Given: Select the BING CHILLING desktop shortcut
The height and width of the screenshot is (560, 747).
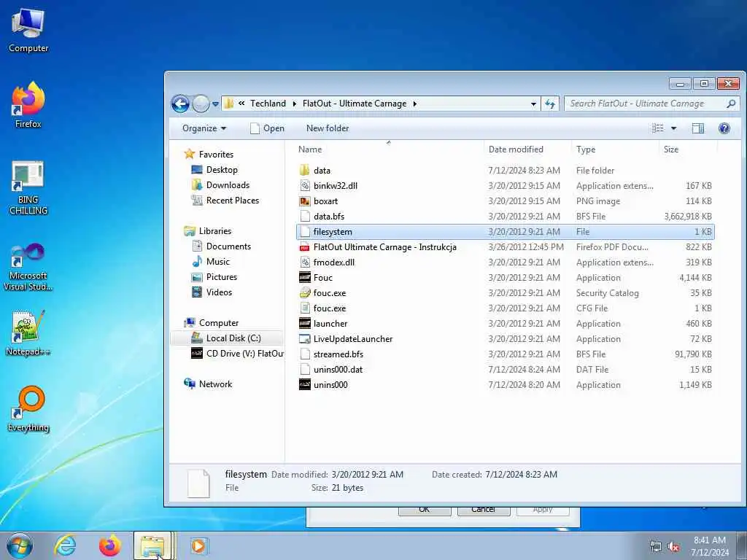Looking at the screenshot, I should point(28,187).
